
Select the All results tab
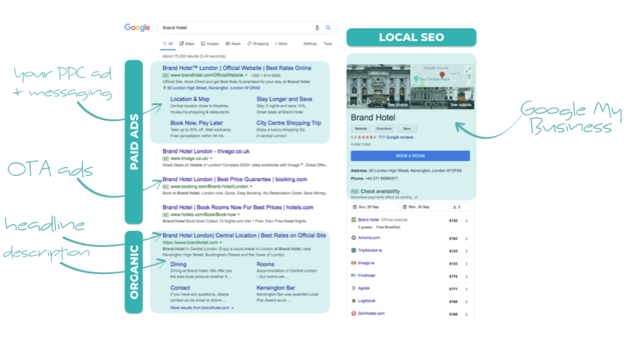pos(167,43)
